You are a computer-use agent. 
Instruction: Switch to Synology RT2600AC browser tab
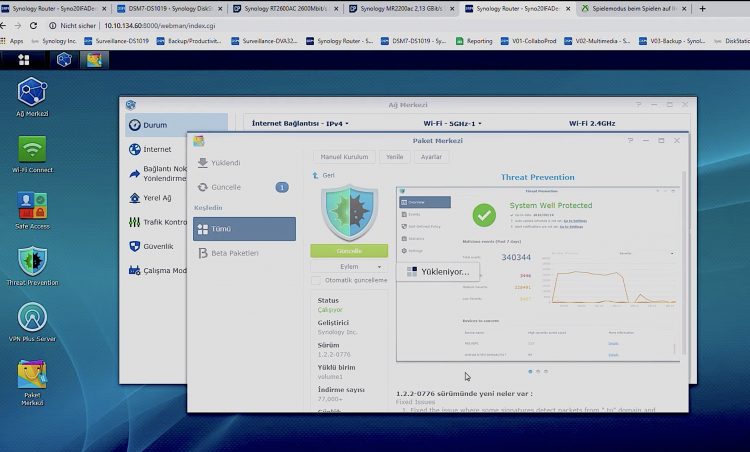point(286,9)
